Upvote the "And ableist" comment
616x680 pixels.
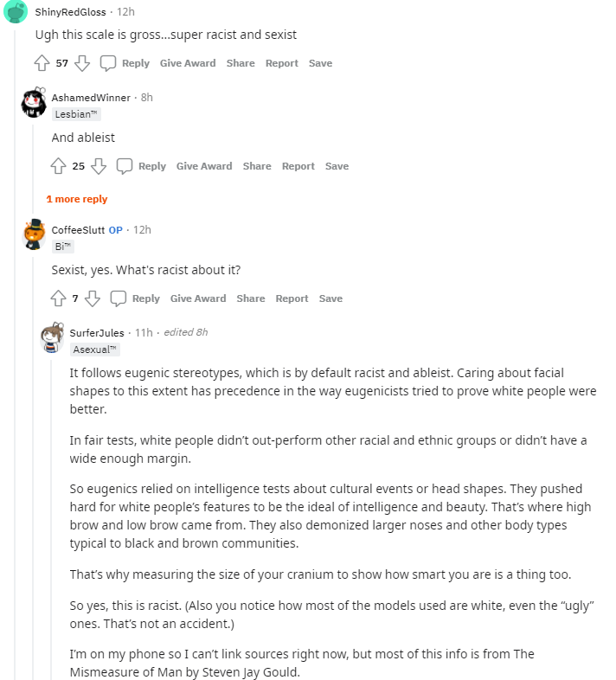pyautogui.click(x=58, y=166)
